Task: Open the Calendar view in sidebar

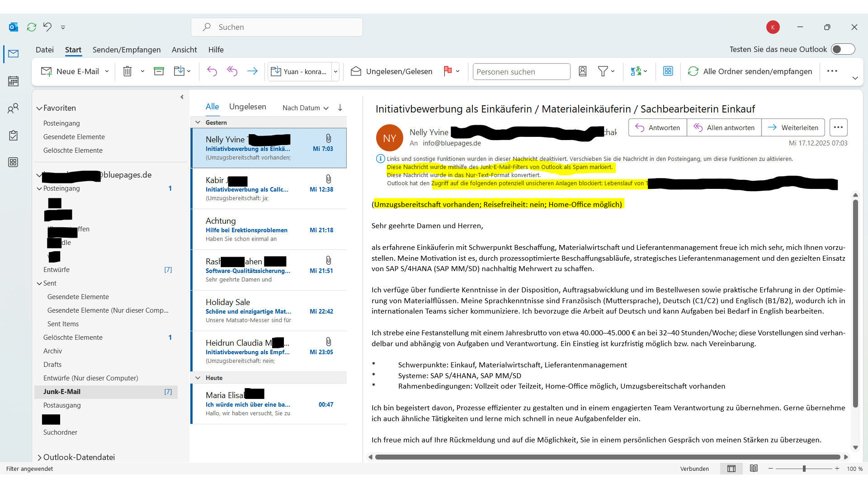Action: click(13, 81)
